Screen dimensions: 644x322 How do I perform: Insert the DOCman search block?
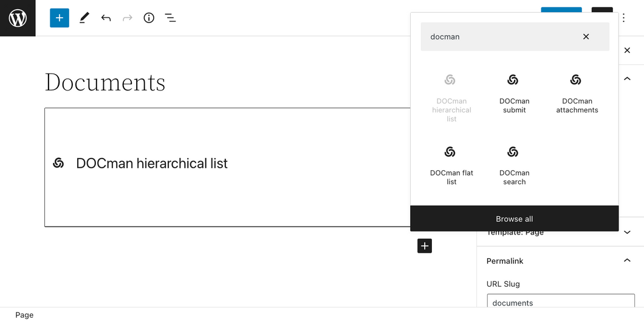tap(514, 165)
